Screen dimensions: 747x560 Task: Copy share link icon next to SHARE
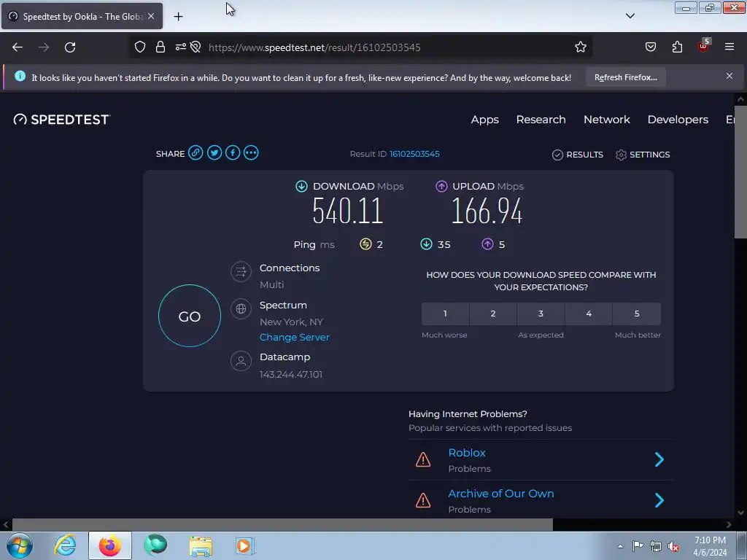[x=196, y=153]
